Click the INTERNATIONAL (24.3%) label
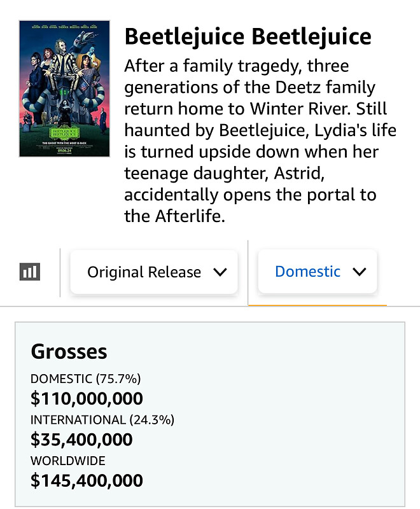 (x=102, y=419)
